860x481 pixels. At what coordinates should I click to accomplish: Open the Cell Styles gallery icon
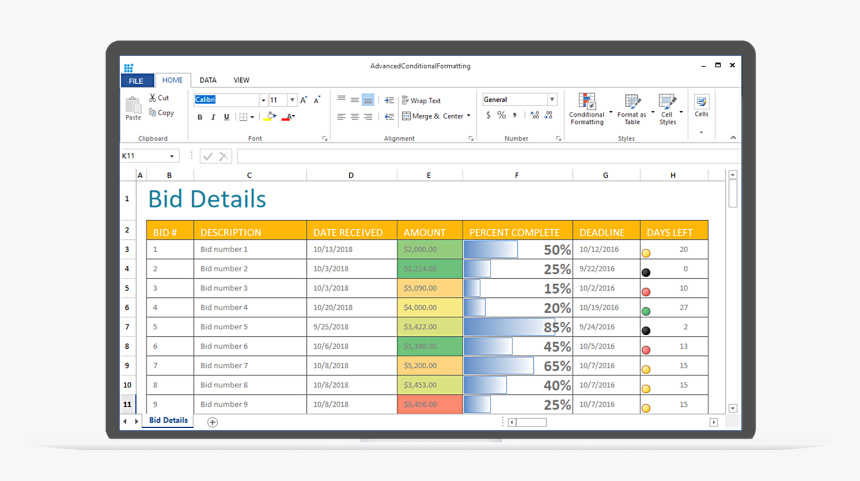point(667,101)
